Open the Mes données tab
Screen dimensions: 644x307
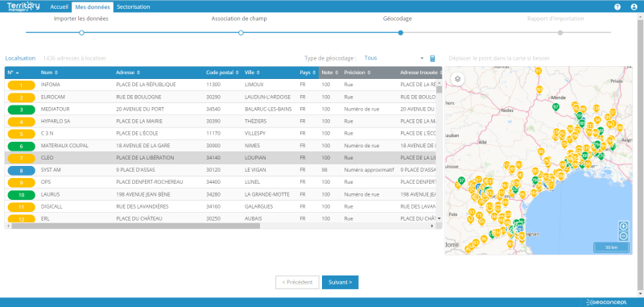tap(93, 7)
